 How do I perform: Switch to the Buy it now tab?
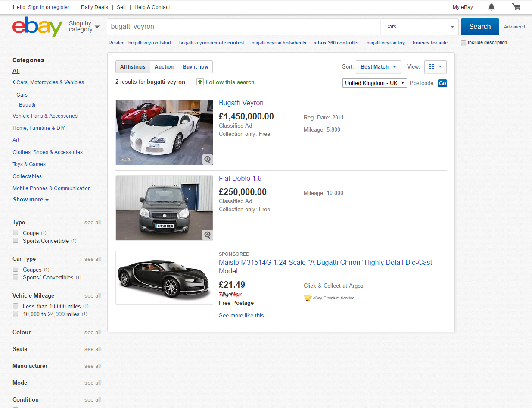click(195, 67)
